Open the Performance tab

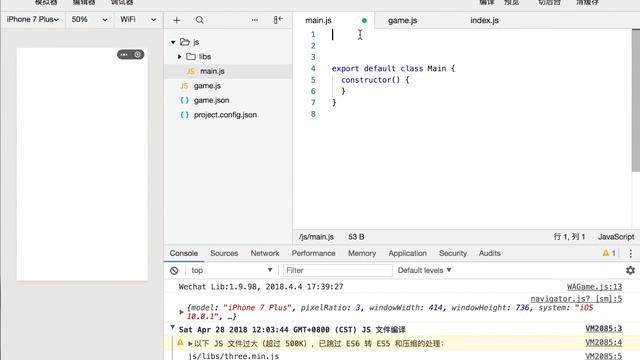pyautogui.click(x=313, y=253)
